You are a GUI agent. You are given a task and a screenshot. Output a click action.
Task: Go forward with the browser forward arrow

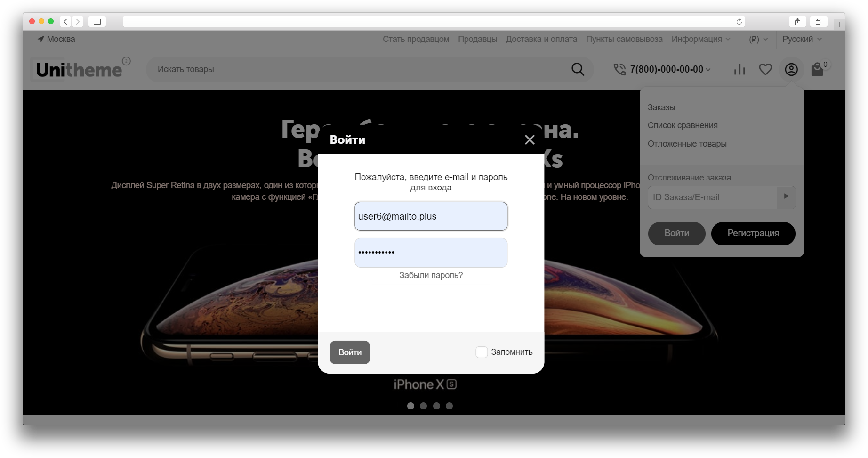[x=78, y=22]
